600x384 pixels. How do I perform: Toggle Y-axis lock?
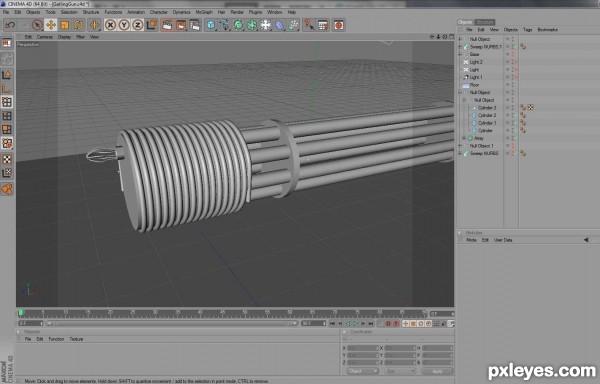point(124,25)
